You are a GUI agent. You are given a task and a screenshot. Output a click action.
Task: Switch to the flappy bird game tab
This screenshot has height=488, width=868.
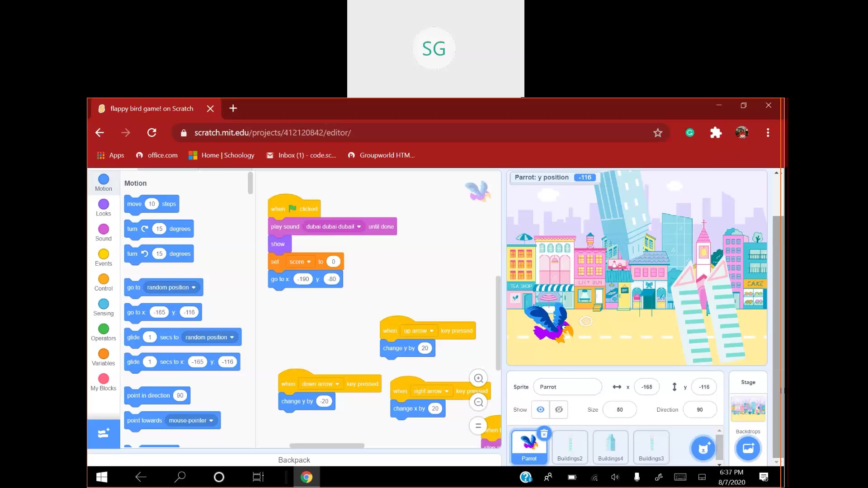(x=151, y=108)
